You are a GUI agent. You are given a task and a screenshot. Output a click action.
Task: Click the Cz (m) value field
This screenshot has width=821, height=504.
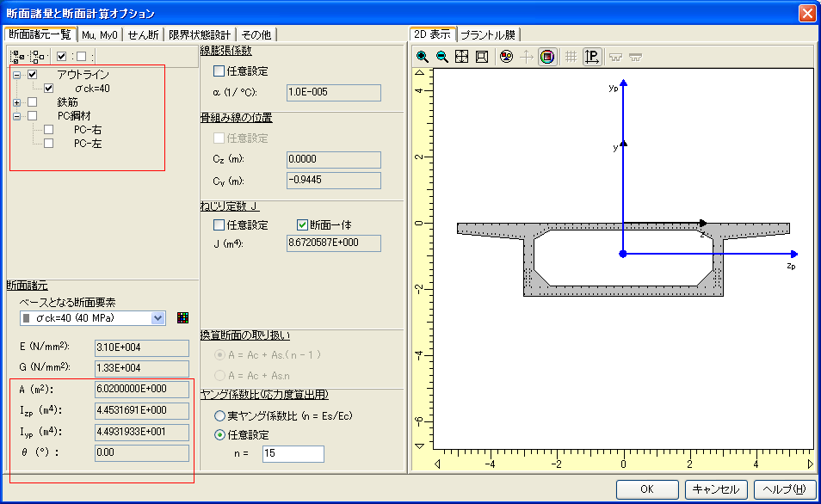334,160
